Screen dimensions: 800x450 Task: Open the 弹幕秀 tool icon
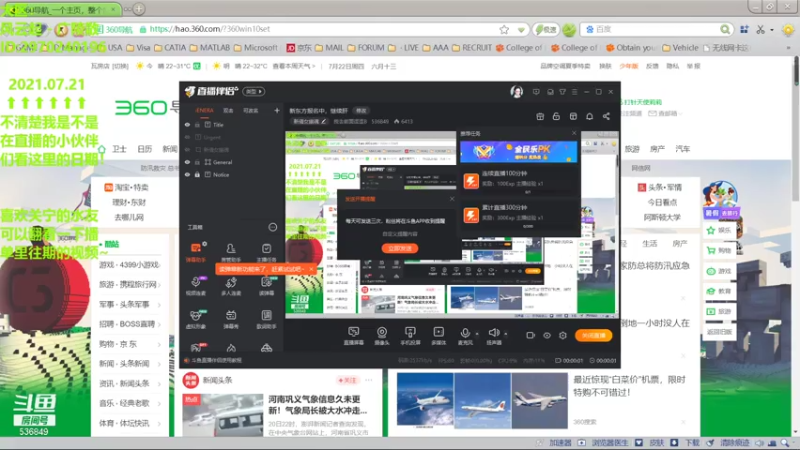[231, 319]
